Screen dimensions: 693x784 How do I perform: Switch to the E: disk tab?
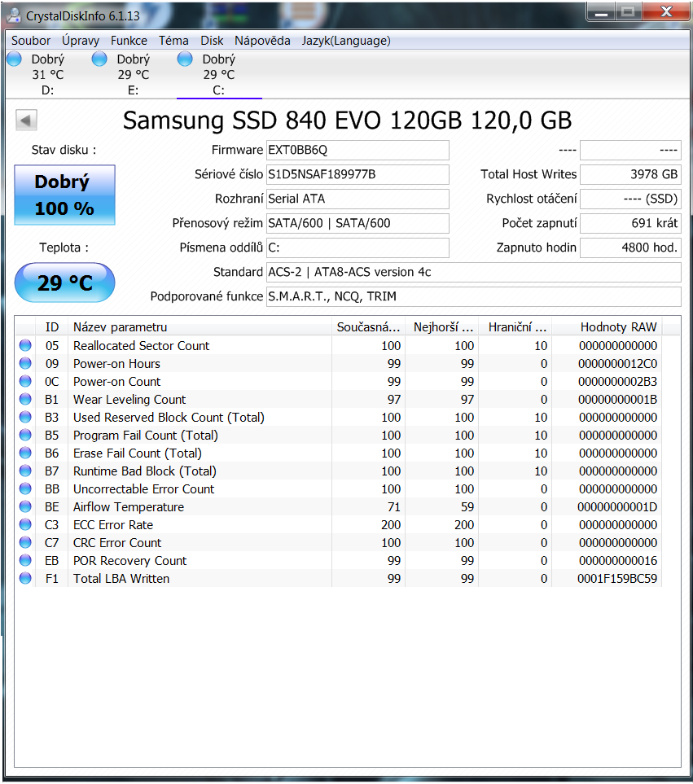[x=134, y=74]
